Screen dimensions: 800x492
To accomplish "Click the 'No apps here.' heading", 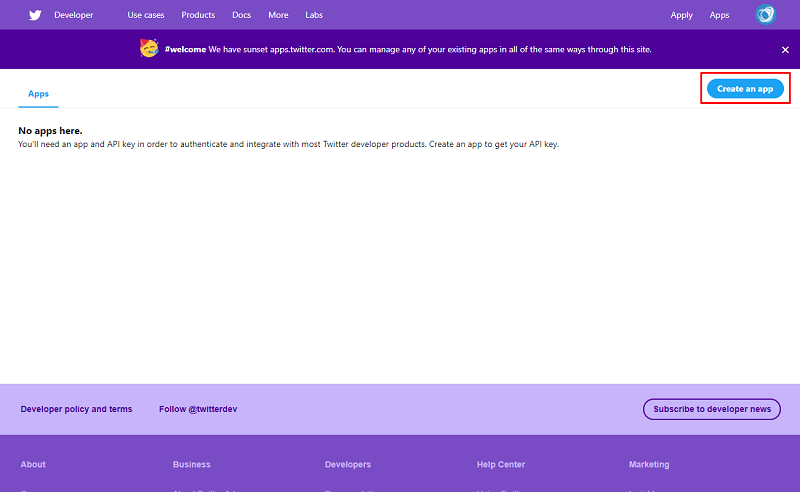I will (x=50, y=131).
